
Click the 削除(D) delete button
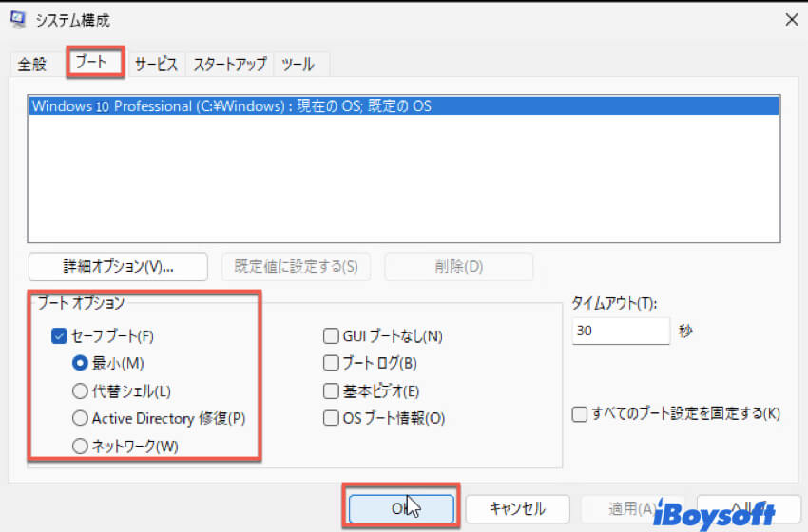(x=458, y=266)
